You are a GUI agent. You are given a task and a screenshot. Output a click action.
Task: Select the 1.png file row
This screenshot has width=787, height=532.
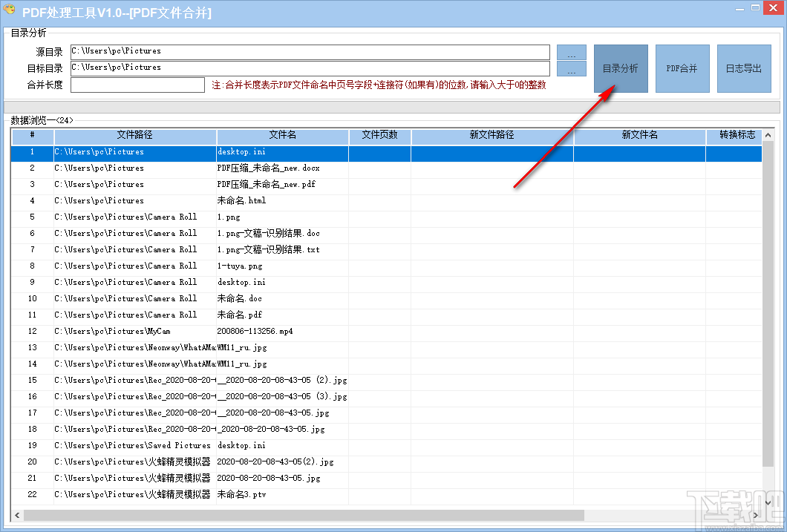tap(387, 217)
